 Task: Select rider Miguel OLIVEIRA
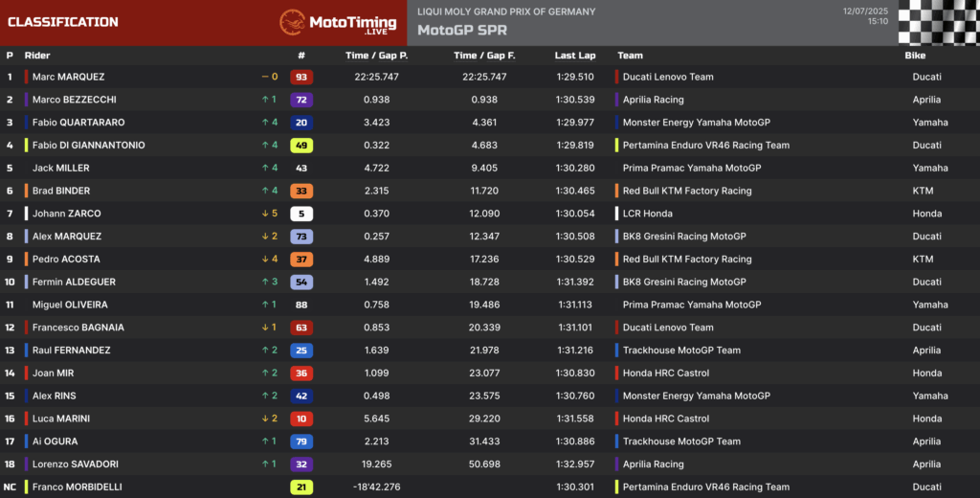click(x=70, y=305)
